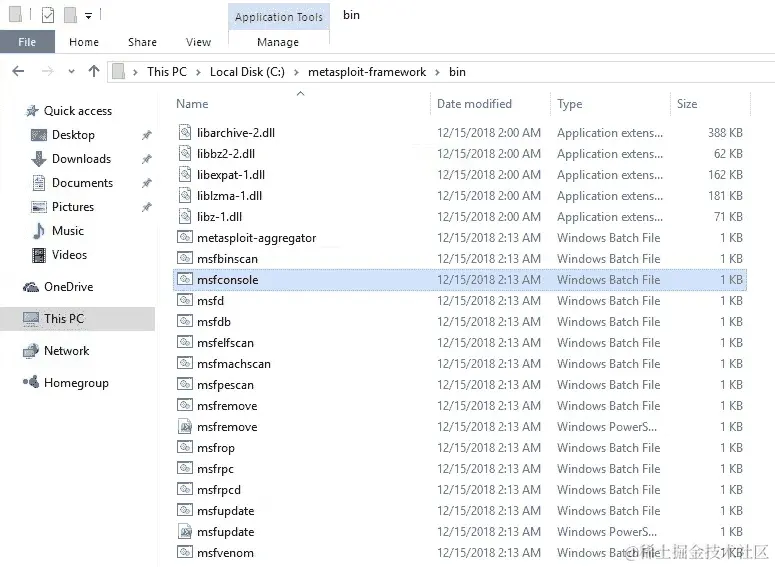
Task: Sort by Size column header
Action: 687,104
